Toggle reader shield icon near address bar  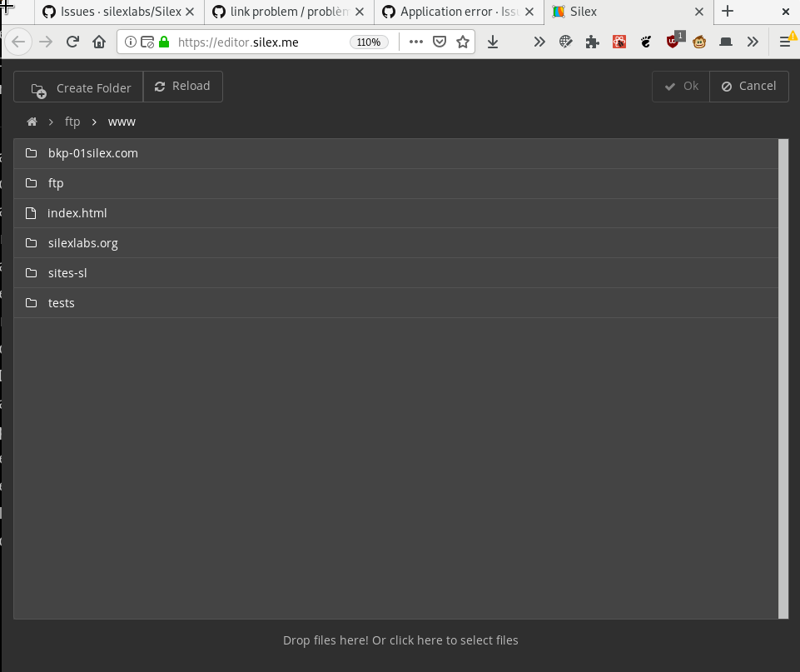(x=439, y=41)
